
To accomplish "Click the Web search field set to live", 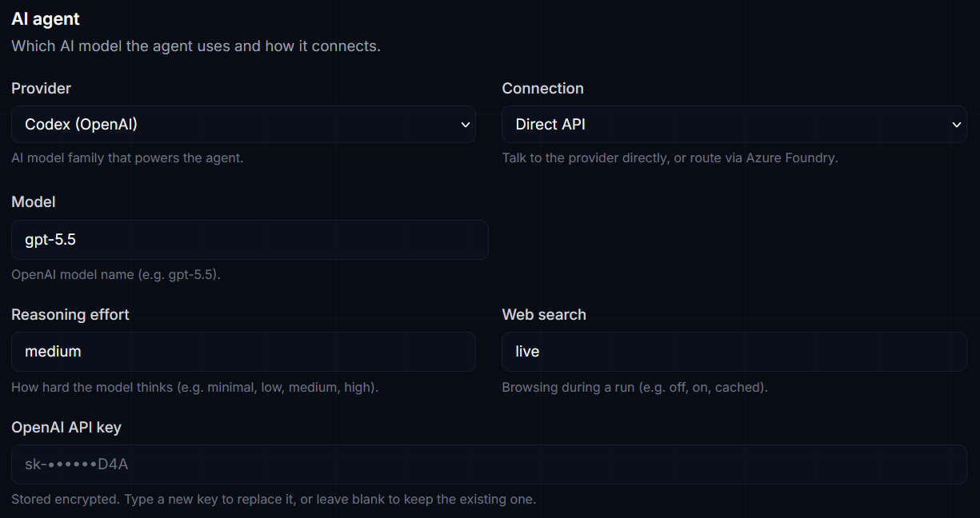I will (x=734, y=352).
